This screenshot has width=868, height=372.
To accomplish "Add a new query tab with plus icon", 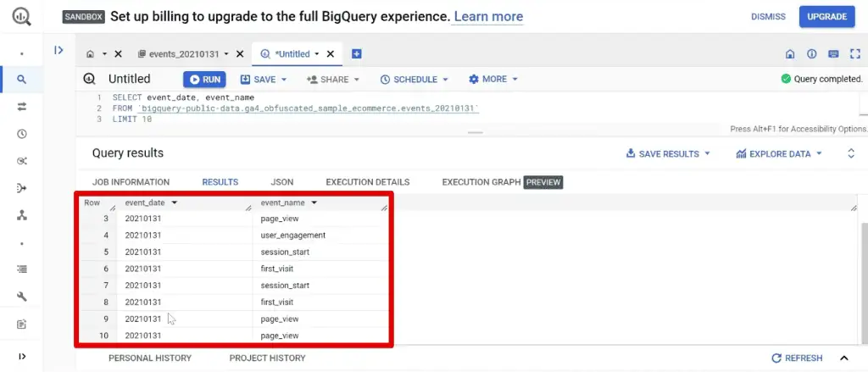I will 357,54.
